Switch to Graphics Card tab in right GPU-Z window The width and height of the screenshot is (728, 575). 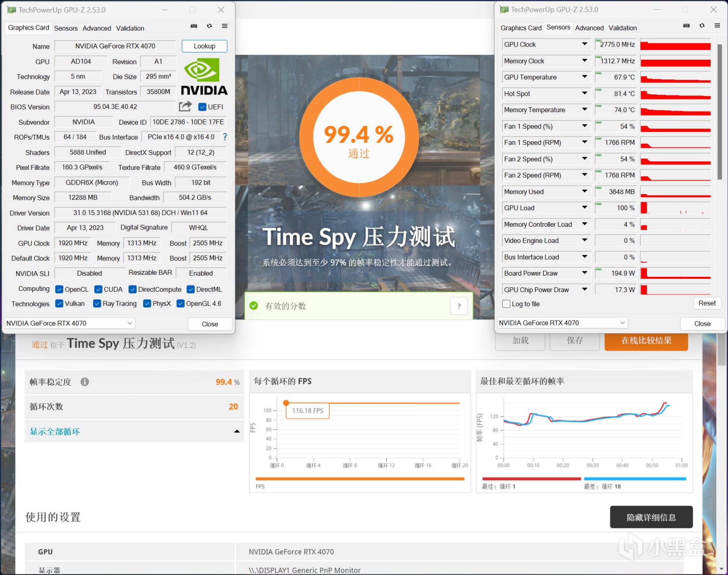521,28
